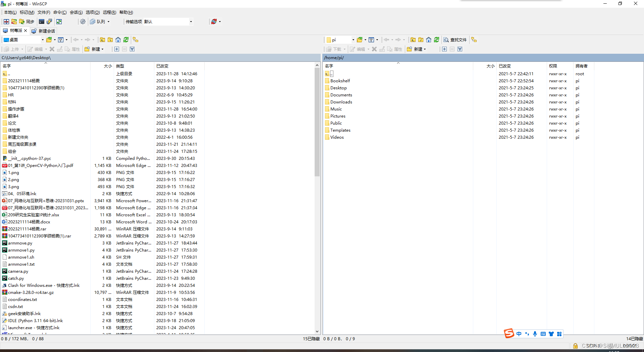Click the local panel 新建 button
The image size is (644, 352).
[94, 49]
